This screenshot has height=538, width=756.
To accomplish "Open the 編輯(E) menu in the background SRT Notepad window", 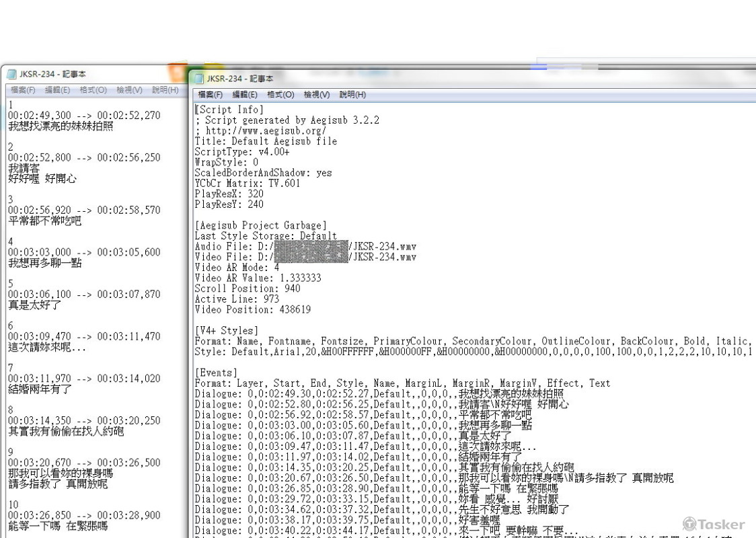I will coord(57,90).
